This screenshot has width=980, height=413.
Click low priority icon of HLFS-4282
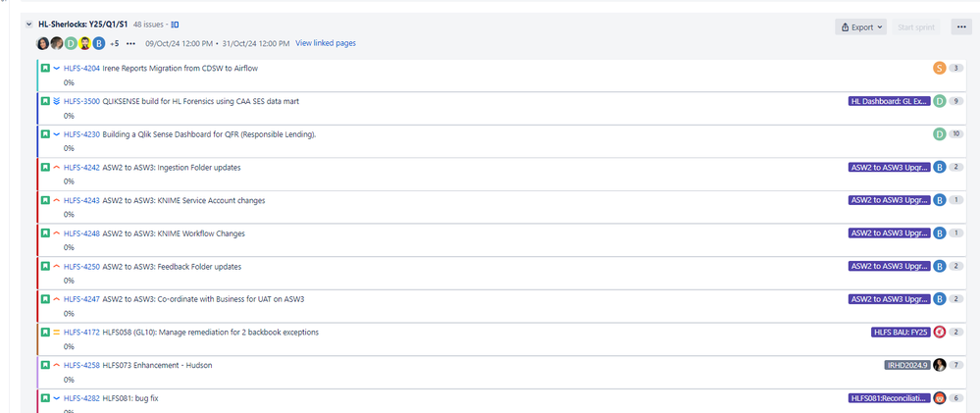click(56, 398)
